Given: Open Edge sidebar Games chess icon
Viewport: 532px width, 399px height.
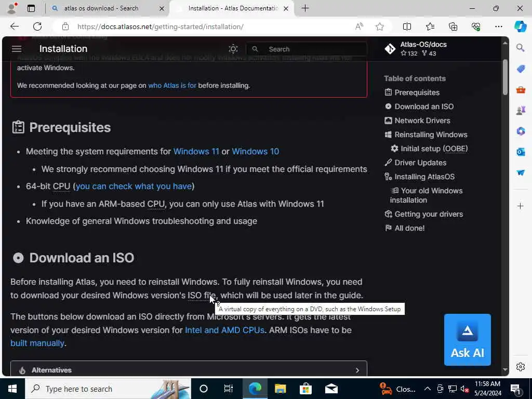Looking at the screenshot, I should point(521,110).
